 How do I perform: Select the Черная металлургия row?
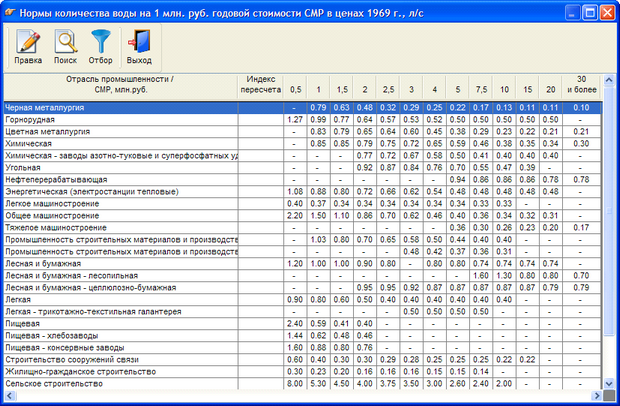click(x=302, y=108)
